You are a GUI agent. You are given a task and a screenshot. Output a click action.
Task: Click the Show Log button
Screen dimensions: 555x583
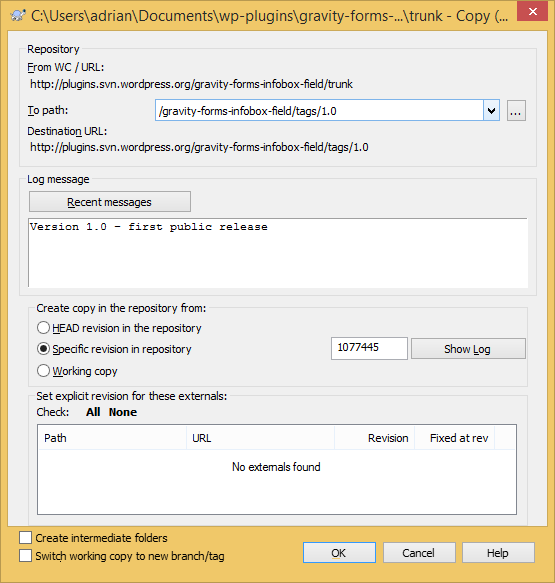[x=468, y=349]
